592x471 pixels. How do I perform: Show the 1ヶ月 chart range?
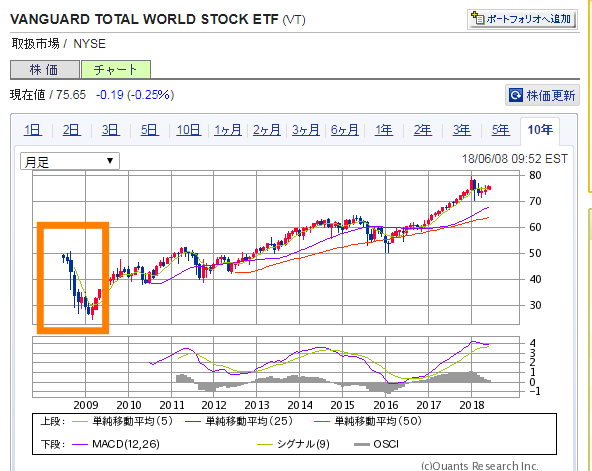tap(228, 130)
